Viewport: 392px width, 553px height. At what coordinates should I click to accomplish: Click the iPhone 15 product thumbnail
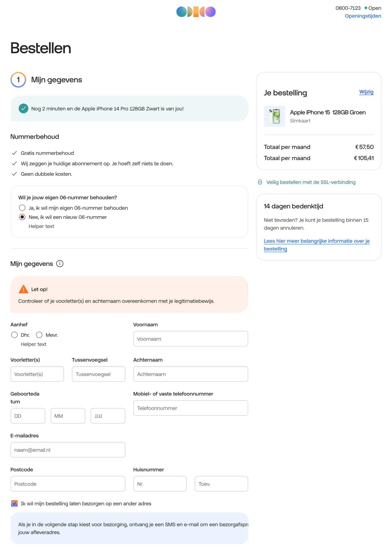(x=274, y=116)
